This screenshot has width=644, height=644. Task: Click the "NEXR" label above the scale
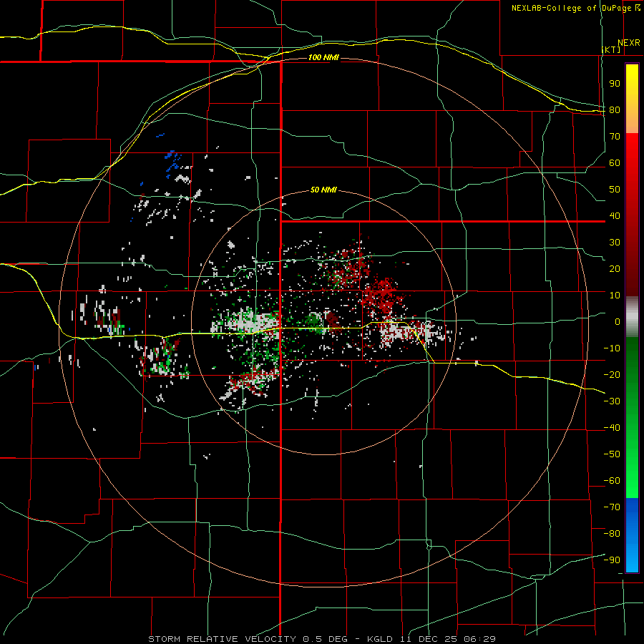[x=629, y=43]
